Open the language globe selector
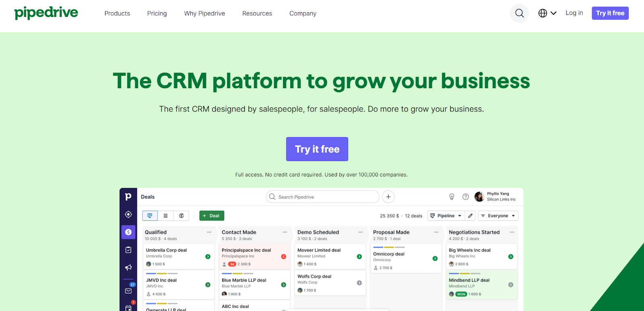Image resolution: width=644 pixels, height=311 pixels. pyautogui.click(x=547, y=13)
